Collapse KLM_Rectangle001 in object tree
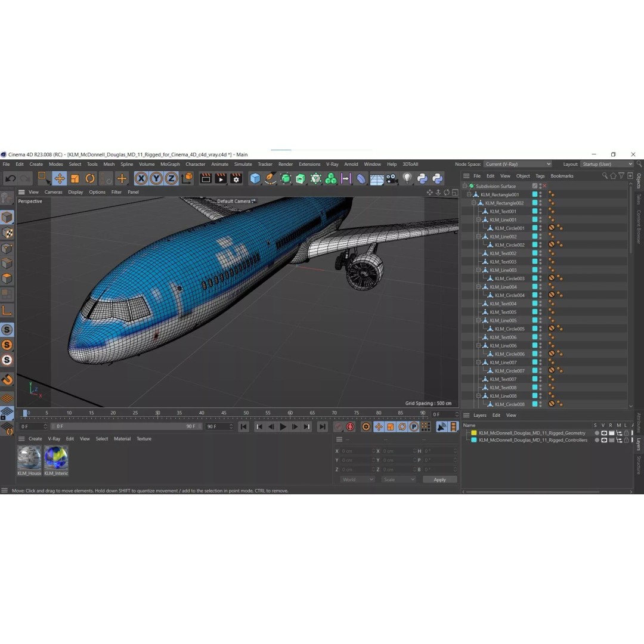 point(469,194)
